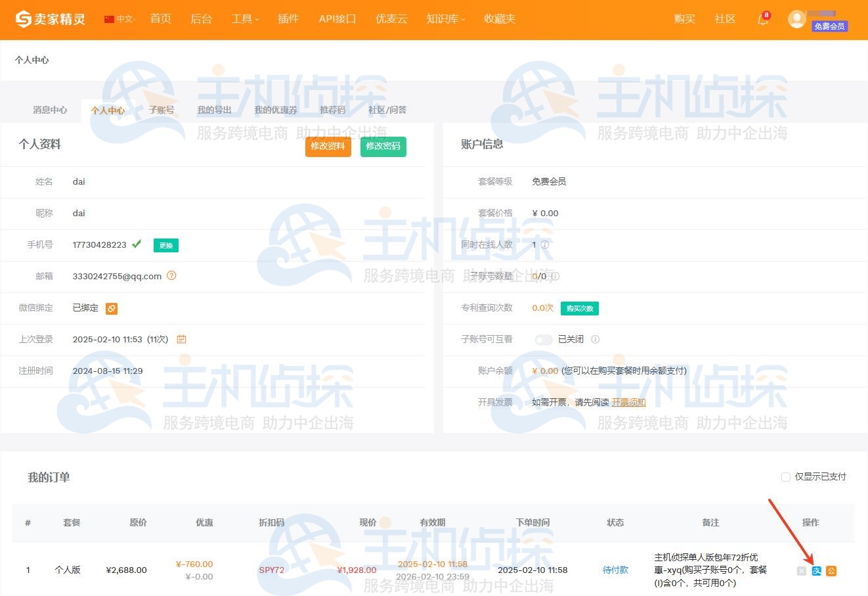
Task: Enable the 仅显示已支付 checkbox
Action: pos(786,477)
